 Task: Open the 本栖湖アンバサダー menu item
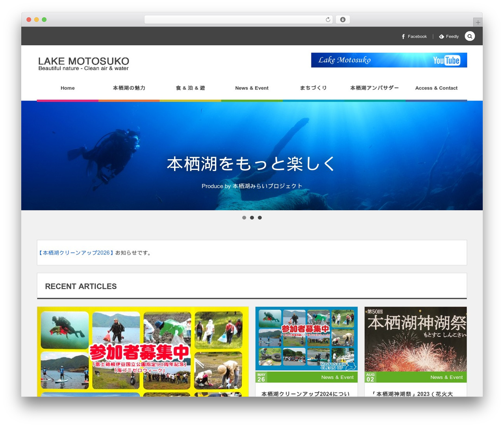tap(375, 88)
